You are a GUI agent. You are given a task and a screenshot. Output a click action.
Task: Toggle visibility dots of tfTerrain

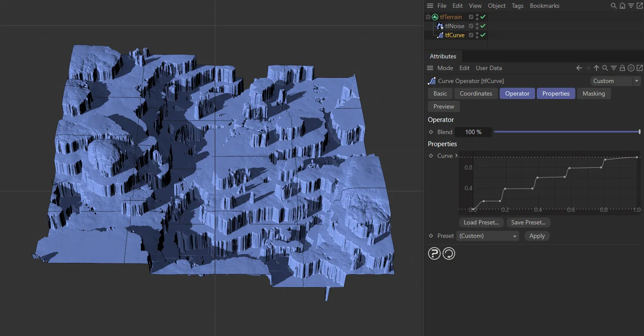click(477, 17)
